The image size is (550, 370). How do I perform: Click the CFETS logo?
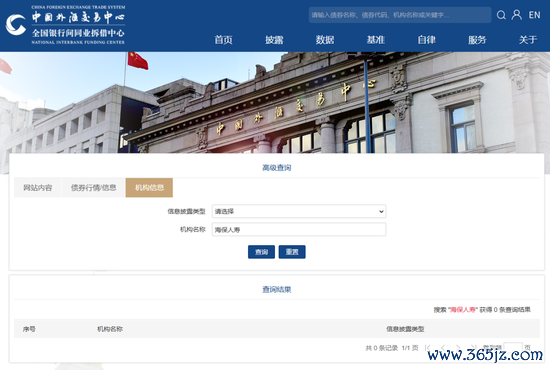[66, 25]
